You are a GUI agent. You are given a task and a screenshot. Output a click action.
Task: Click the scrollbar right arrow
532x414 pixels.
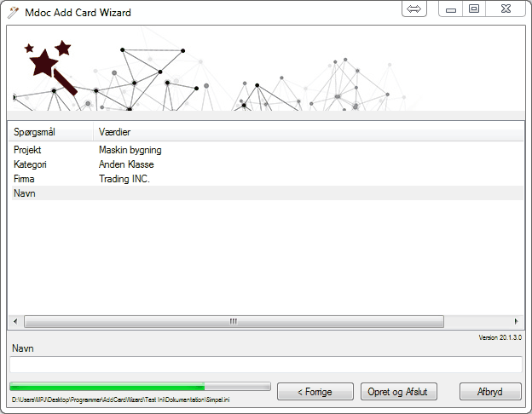(x=516, y=321)
